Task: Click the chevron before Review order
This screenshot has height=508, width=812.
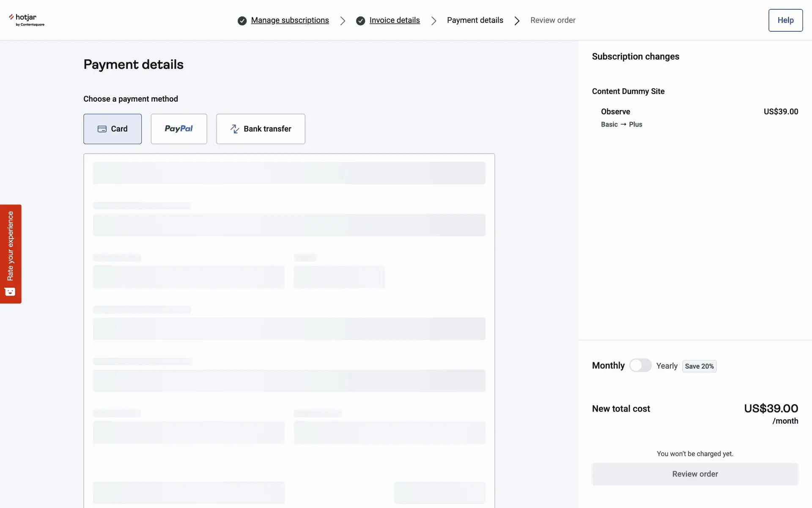Action: [x=517, y=21]
